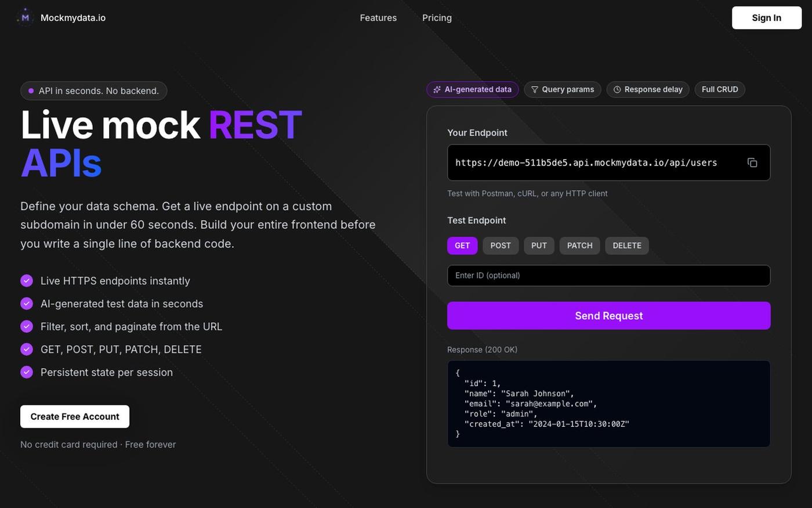
Task: Click checkmark beside Live HTTPS endpoints instantly
Action: coord(27,281)
